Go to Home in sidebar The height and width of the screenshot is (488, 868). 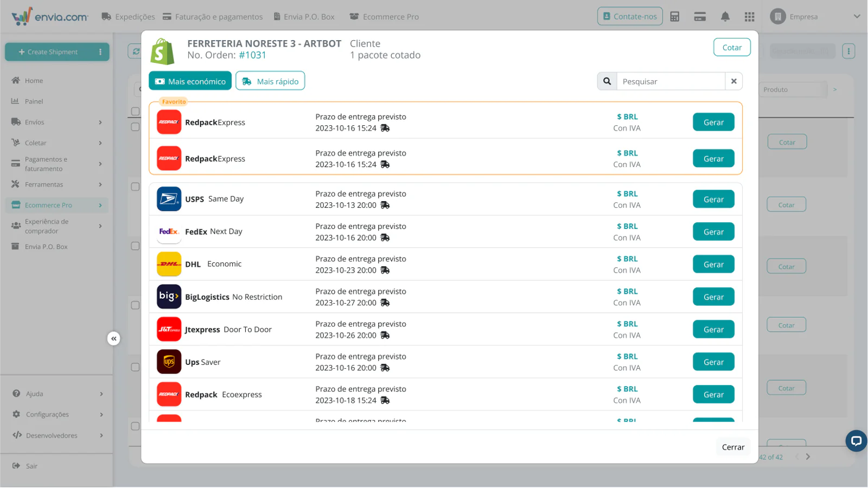[34, 81]
